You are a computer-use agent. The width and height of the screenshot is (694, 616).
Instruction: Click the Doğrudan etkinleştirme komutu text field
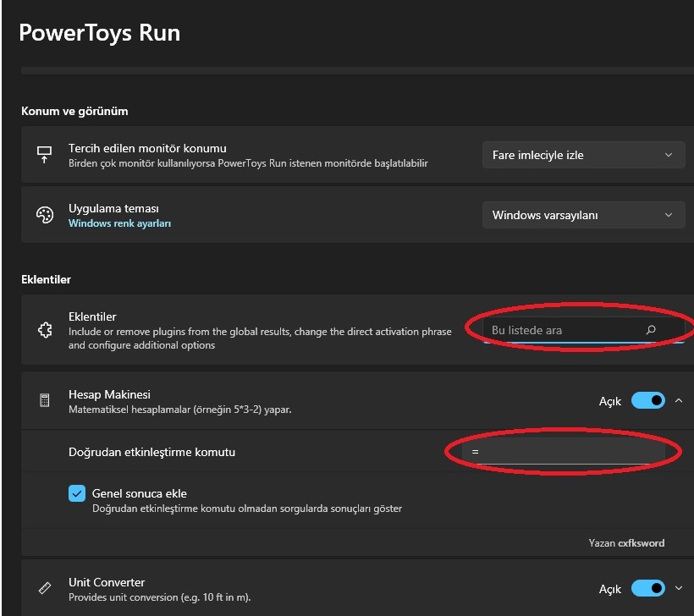564,452
